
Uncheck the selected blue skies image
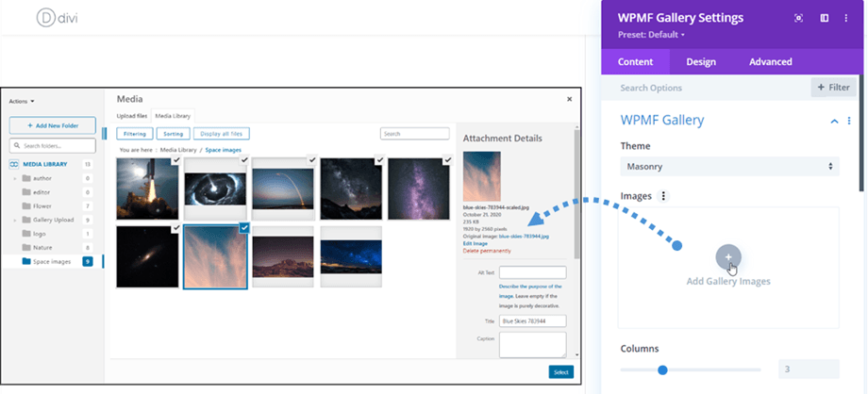[244, 228]
